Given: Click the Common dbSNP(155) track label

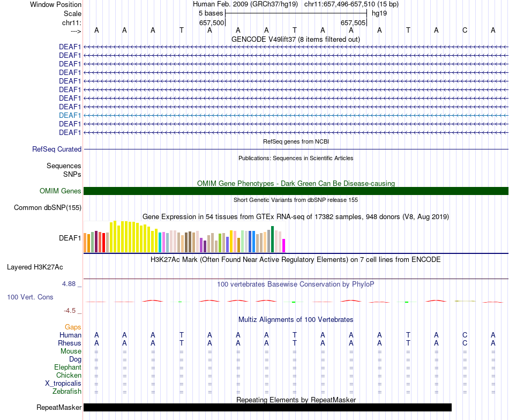Looking at the screenshot, I should (48, 208).
